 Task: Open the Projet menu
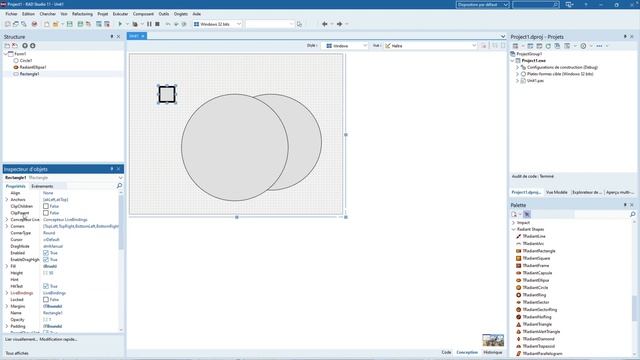[103, 14]
